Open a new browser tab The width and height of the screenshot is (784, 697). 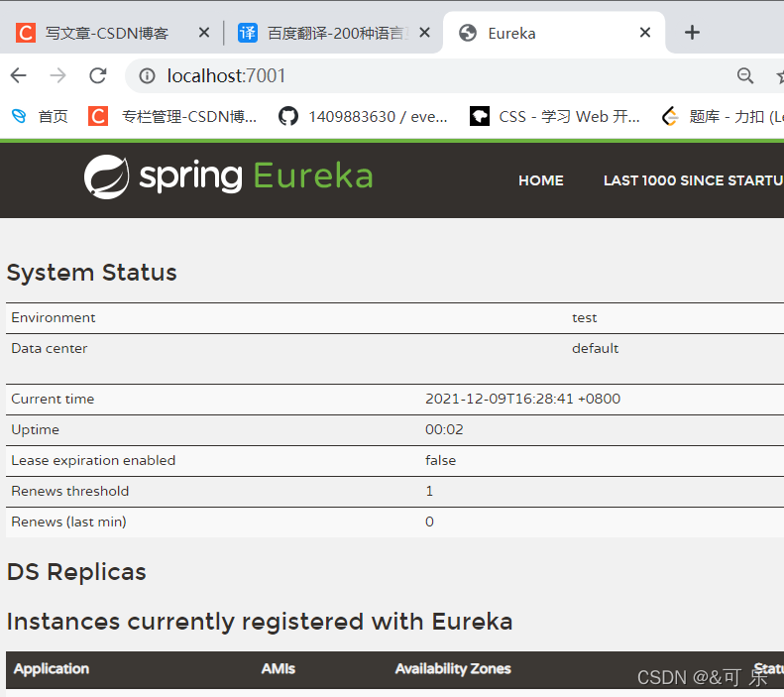point(692,33)
